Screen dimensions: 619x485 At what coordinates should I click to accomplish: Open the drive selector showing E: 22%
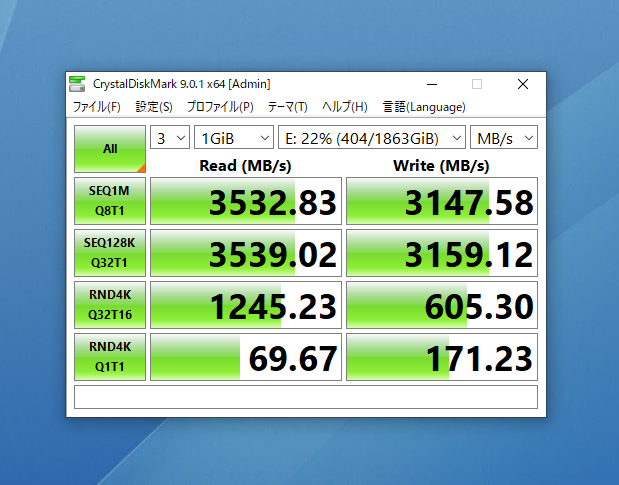372,137
